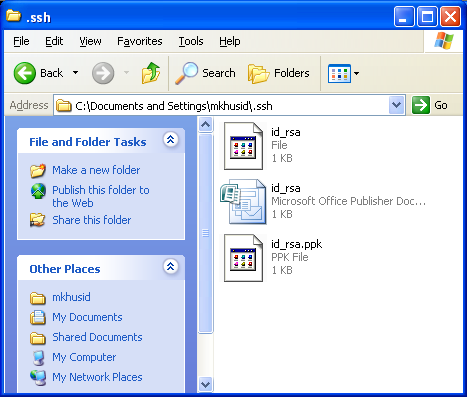This screenshot has width=467, height=397.
Task: Open My Computer link
Action: pos(84,357)
